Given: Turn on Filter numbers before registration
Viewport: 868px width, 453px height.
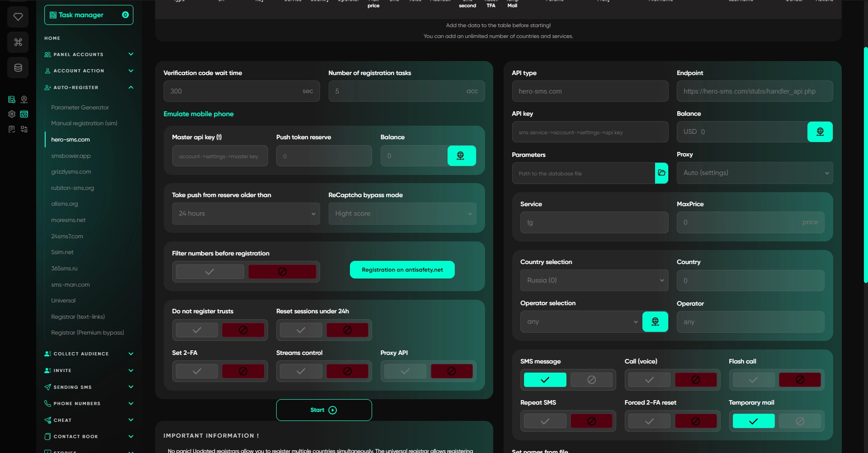Looking at the screenshot, I should coord(210,272).
